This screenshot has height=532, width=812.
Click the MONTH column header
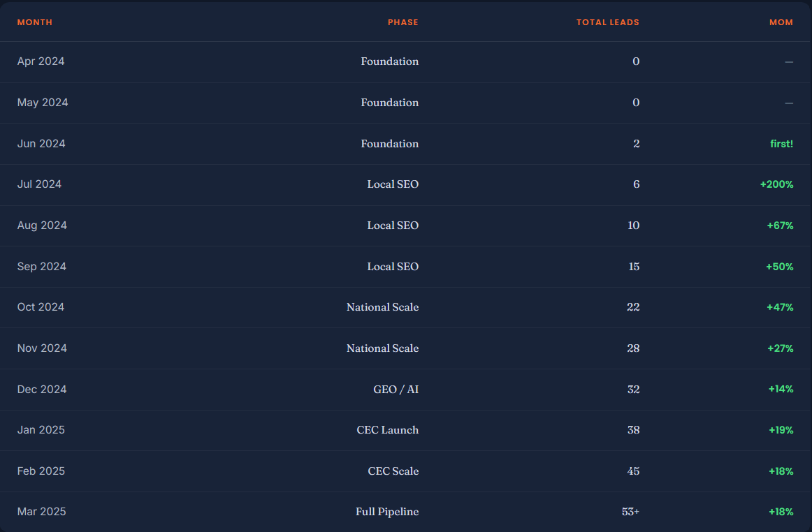35,22
